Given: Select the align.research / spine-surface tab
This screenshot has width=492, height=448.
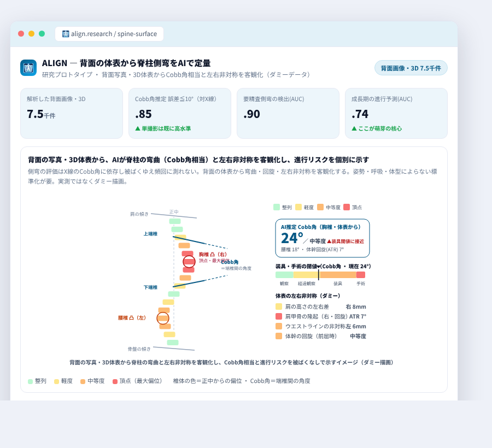Looking at the screenshot, I should point(109,34).
